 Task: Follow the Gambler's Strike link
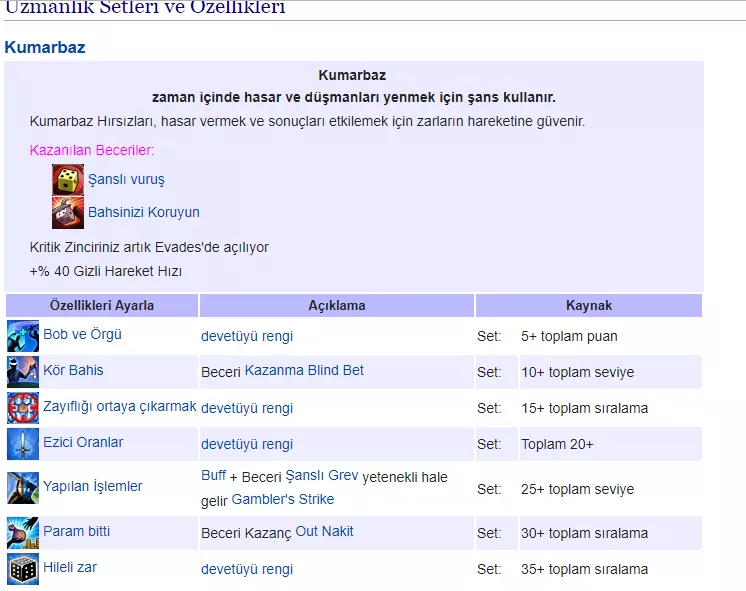(x=283, y=499)
